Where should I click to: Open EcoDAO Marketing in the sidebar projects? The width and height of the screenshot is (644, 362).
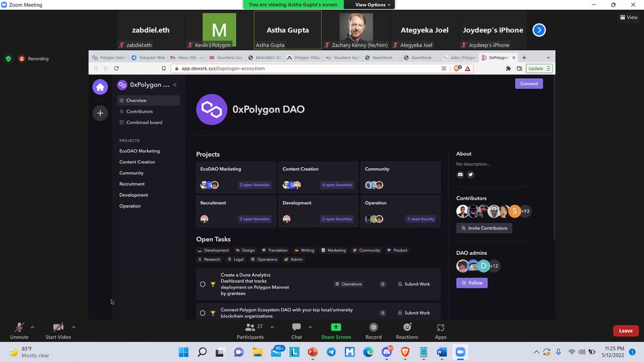pos(140,151)
